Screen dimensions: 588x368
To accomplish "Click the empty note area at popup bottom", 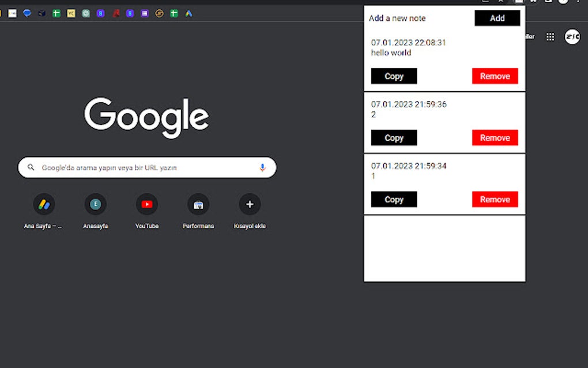I will click(x=444, y=248).
